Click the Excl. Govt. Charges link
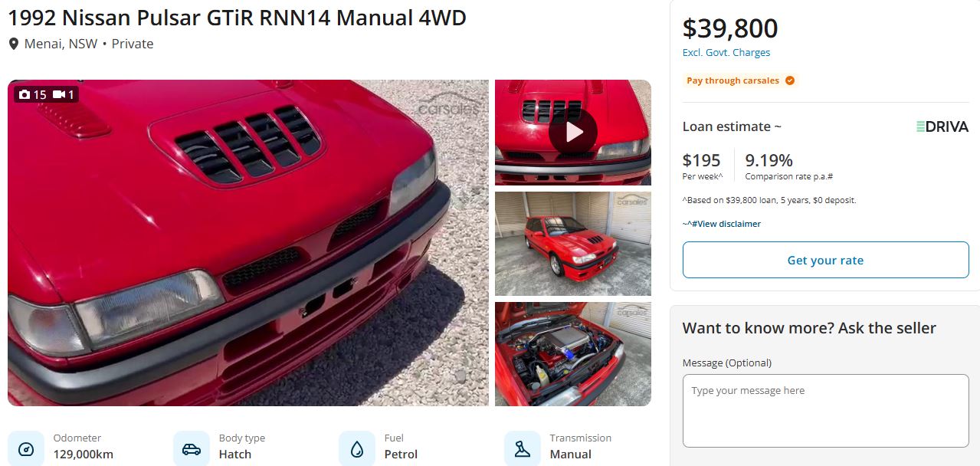The image size is (980, 466). tap(726, 53)
